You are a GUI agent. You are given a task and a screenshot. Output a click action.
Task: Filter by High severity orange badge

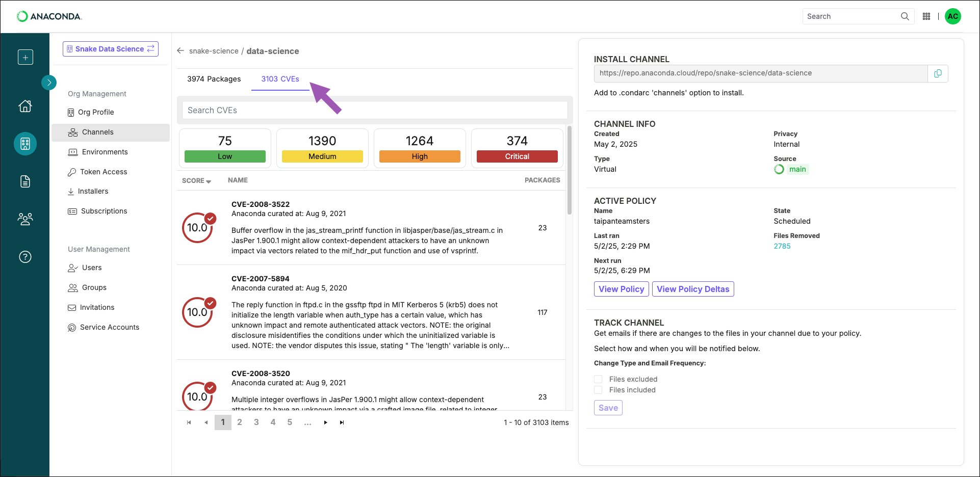(420, 156)
